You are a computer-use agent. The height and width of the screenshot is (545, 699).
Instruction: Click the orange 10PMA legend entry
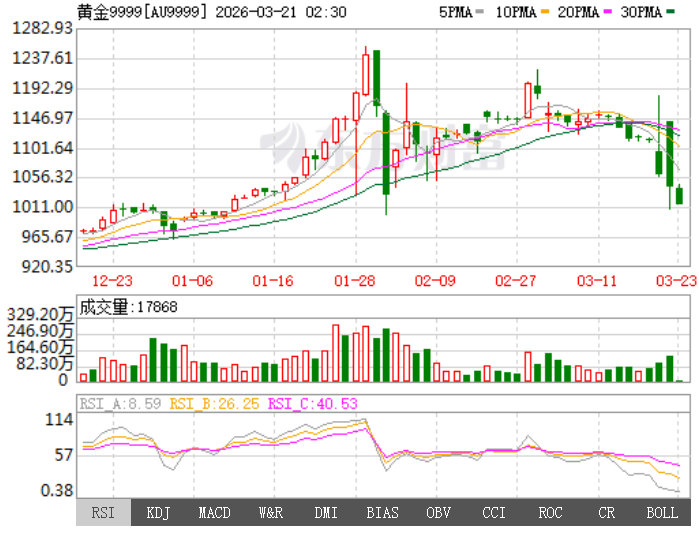coord(519,12)
